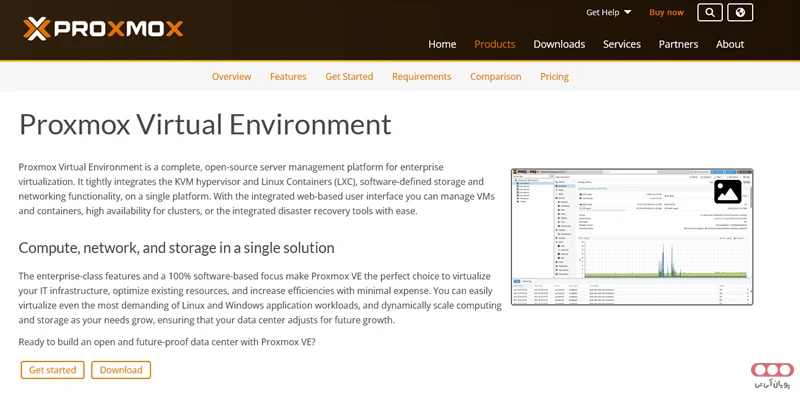Expand the Get Help dropdown
The height and width of the screenshot is (393, 800).
(609, 12)
